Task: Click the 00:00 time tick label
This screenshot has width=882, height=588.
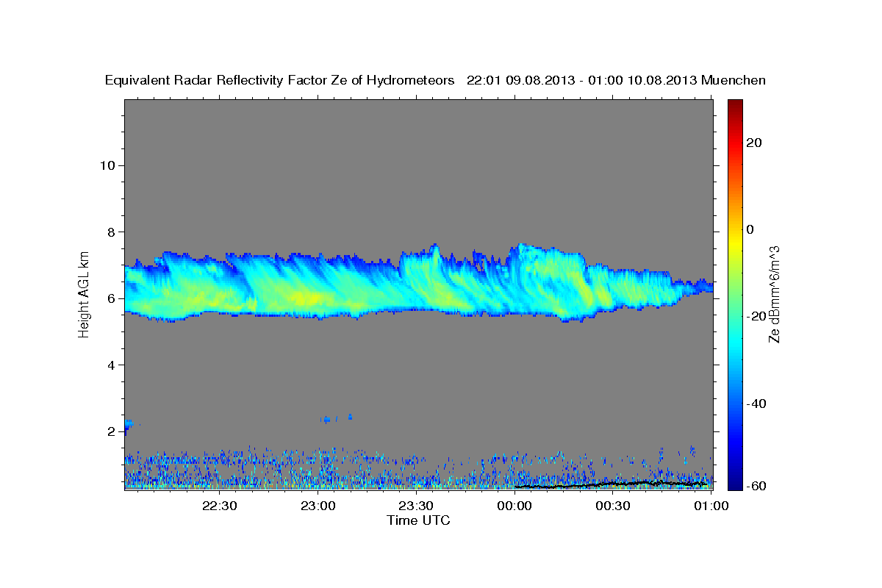Action: 514,506
